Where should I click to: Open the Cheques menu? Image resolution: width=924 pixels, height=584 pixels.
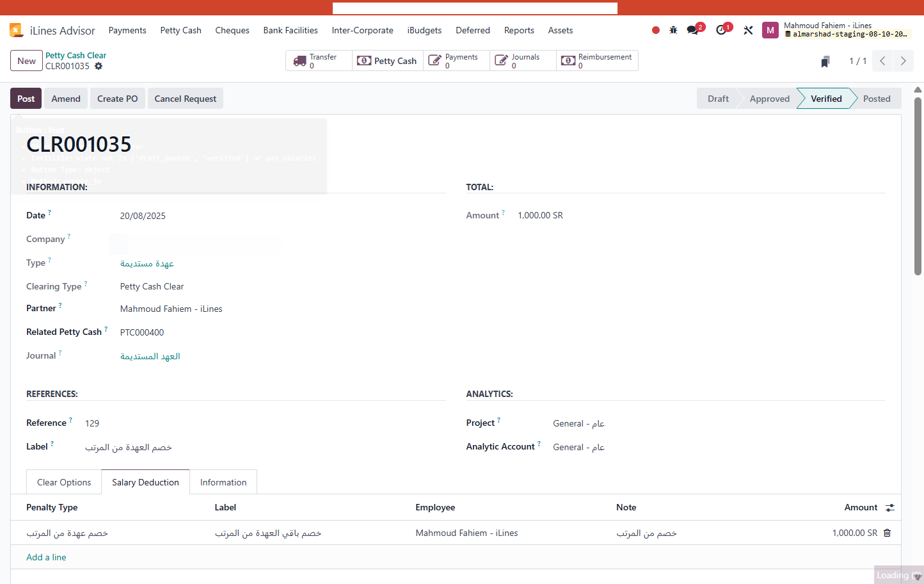(x=232, y=30)
